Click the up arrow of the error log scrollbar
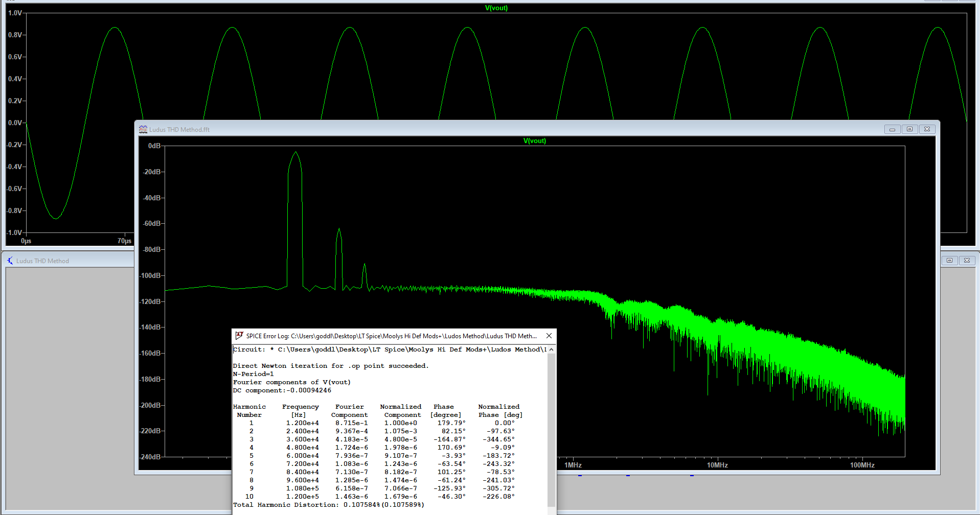The height and width of the screenshot is (515, 980). click(x=551, y=349)
